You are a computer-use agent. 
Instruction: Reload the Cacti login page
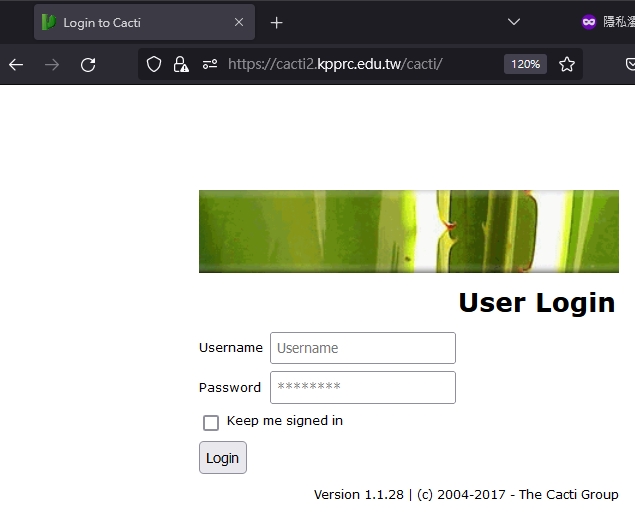pyautogui.click(x=88, y=64)
